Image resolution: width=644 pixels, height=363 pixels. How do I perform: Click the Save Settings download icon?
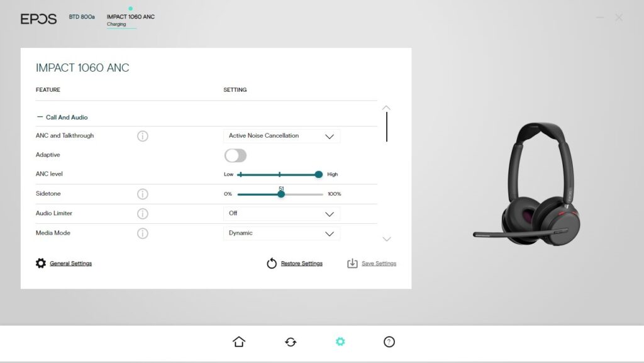point(353,263)
